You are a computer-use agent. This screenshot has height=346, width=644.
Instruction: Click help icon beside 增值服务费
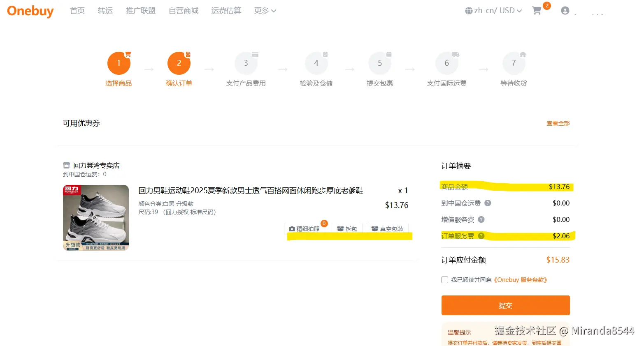point(481,219)
